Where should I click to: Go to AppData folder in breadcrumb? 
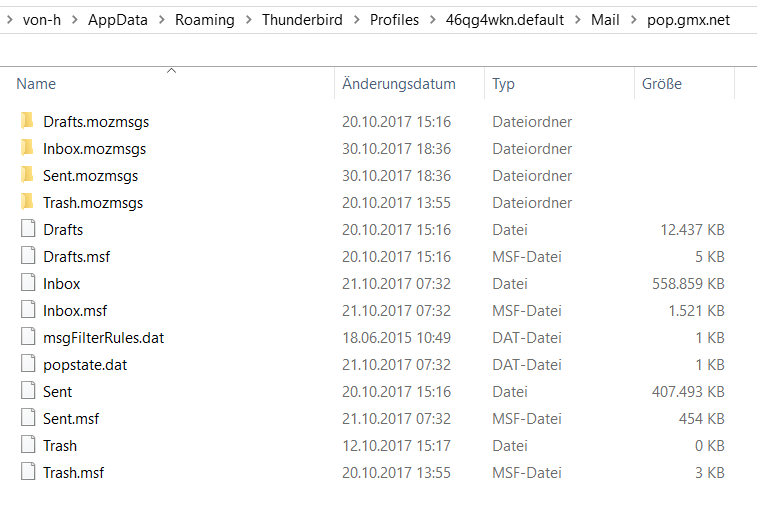118,20
